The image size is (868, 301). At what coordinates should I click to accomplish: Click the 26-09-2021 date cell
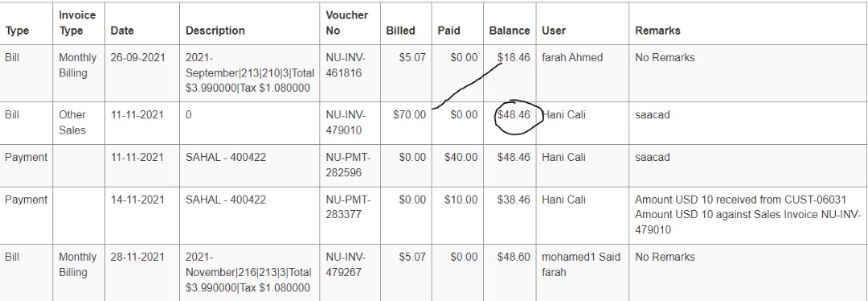pyautogui.click(x=137, y=58)
